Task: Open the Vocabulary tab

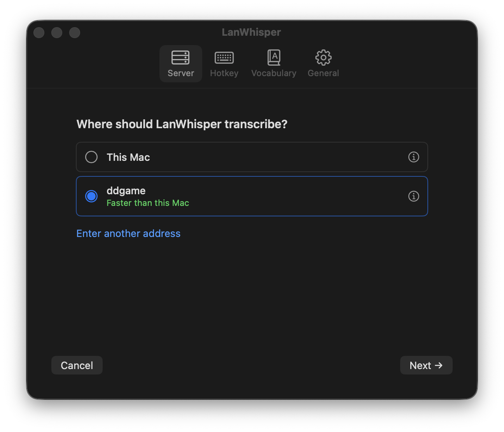Action: pyautogui.click(x=274, y=64)
